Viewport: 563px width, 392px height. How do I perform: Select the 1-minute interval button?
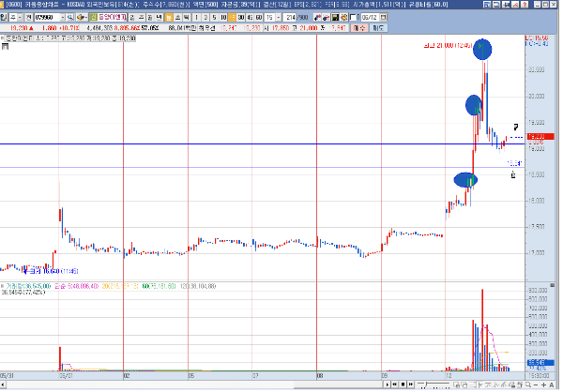196,17
